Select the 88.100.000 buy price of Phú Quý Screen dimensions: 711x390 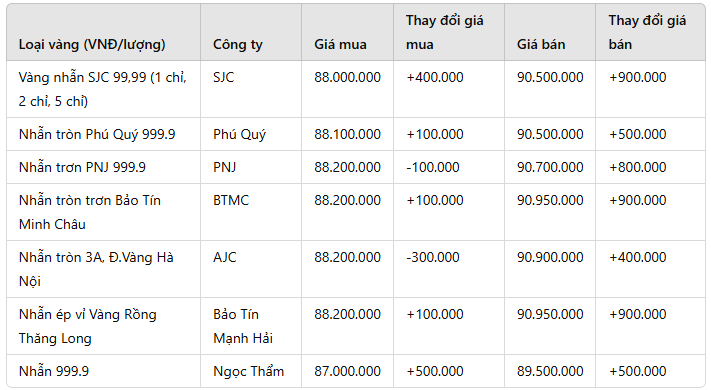pyautogui.click(x=347, y=134)
